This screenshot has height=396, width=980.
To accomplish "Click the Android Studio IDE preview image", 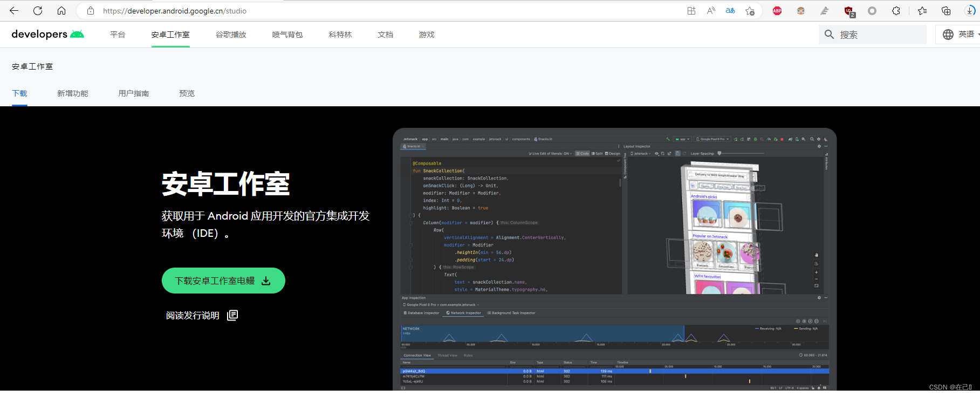I will [615, 259].
